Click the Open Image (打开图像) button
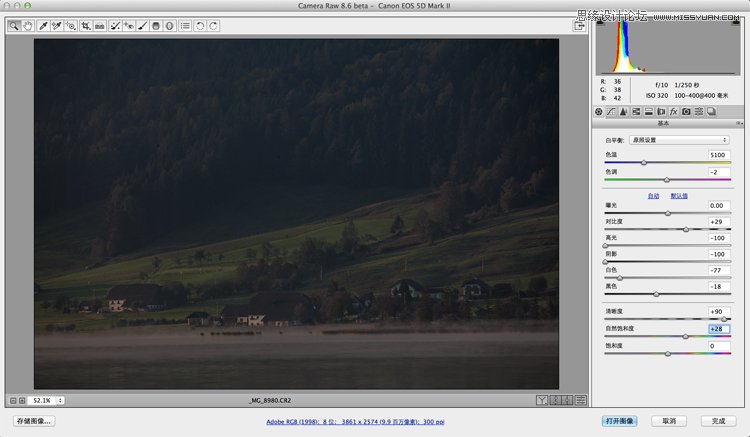The height and width of the screenshot is (437, 750). 619,421
